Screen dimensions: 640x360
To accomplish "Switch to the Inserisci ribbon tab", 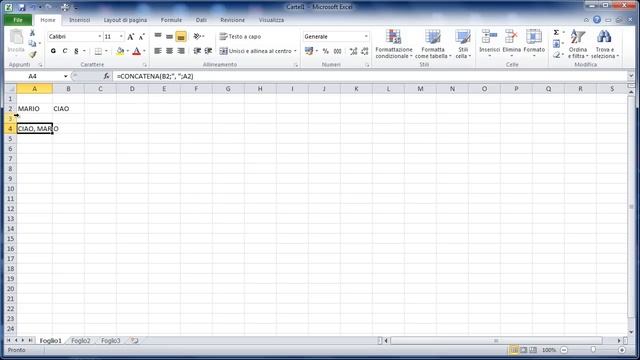I will (x=80, y=20).
